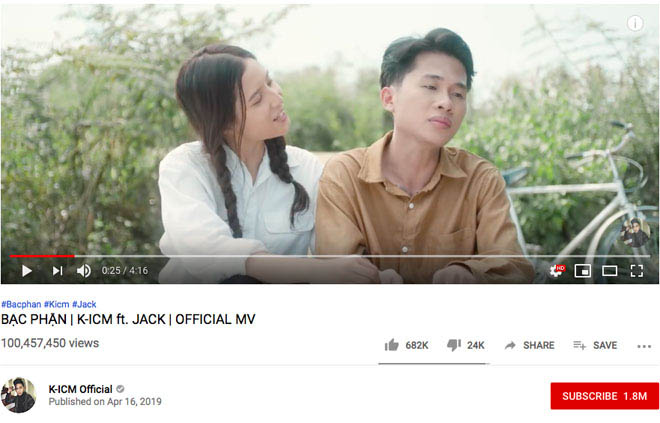Subscribe to the channel with SUBSCRIBE 1.8M

[x=604, y=396]
